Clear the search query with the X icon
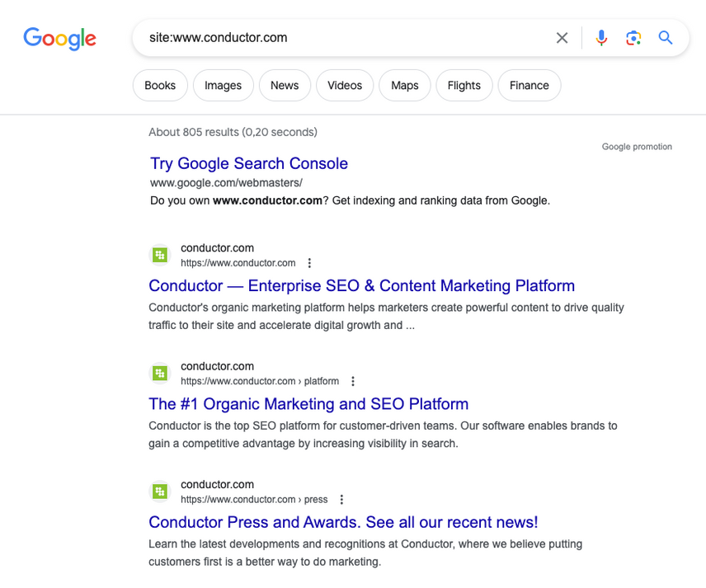The width and height of the screenshot is (706, 588). pyautogui.click(x=562, y=38)
